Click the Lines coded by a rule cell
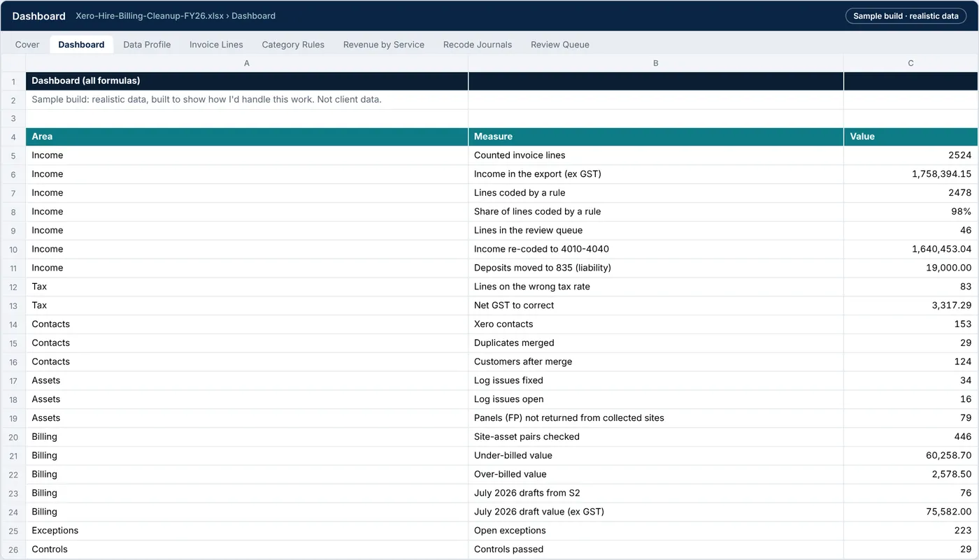This screenshot has width=979, height=560. click(656, 193)
